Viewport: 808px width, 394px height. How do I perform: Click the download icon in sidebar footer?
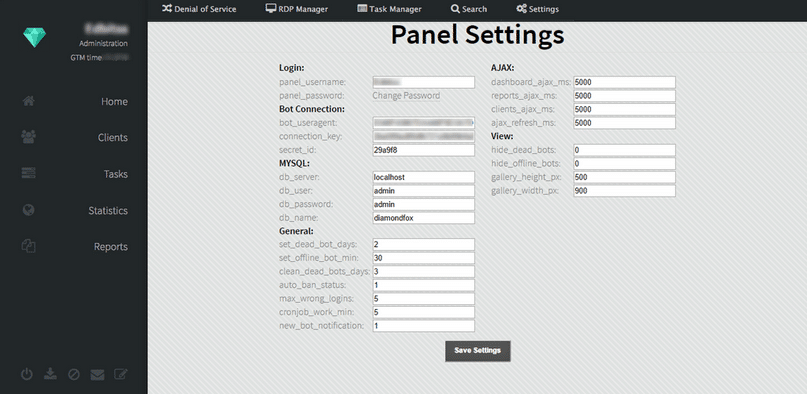tap(50, 374)
